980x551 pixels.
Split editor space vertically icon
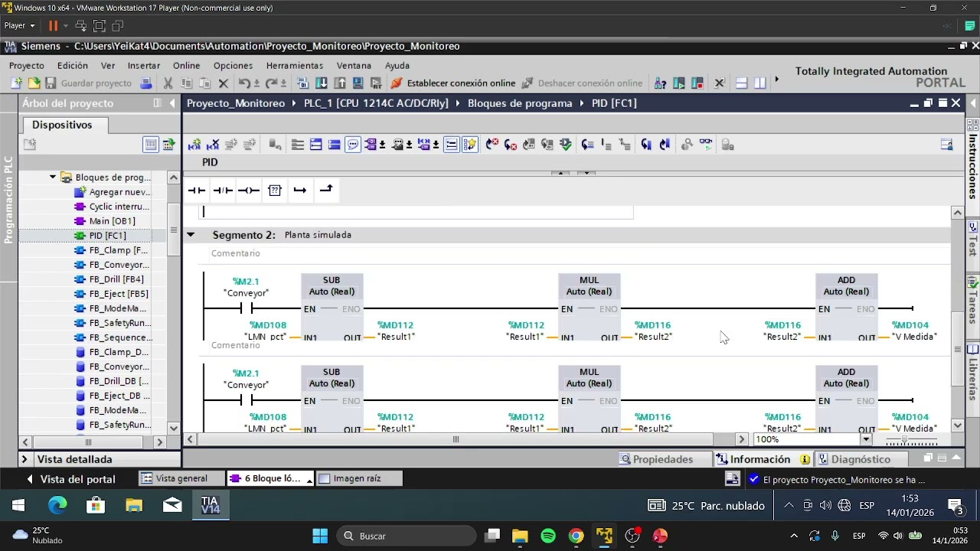[x=760, y=83]
